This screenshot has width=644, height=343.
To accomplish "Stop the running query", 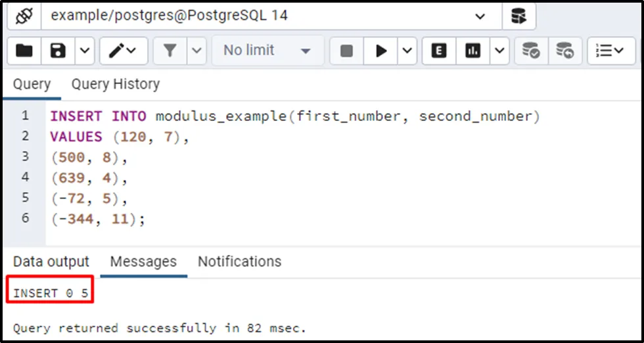I will [x=346, y=51].
